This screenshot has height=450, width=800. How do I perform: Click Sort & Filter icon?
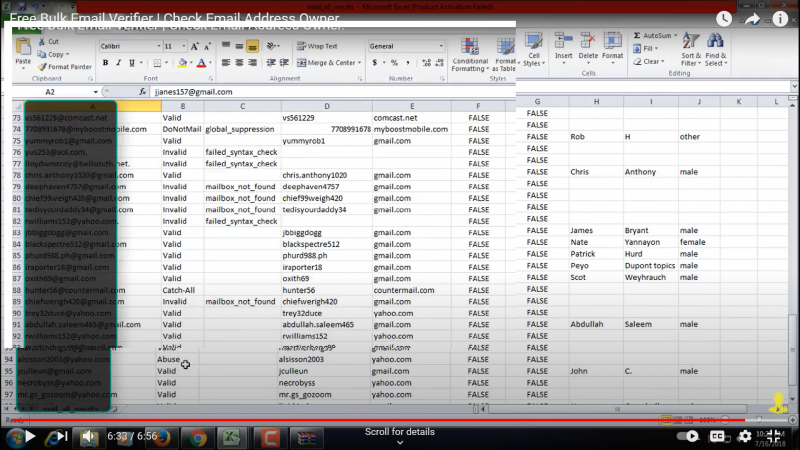691,49
